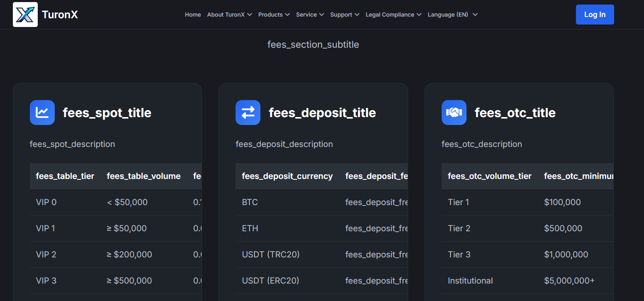Click the TuronX brand name text
This screenshot has height=301, width=644.
pos(60,15)
